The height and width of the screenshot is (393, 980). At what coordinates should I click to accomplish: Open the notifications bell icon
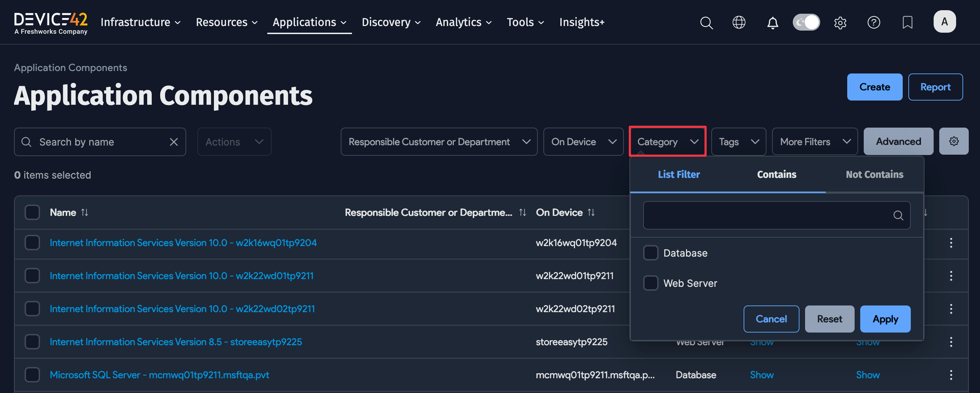coord(773,22)
